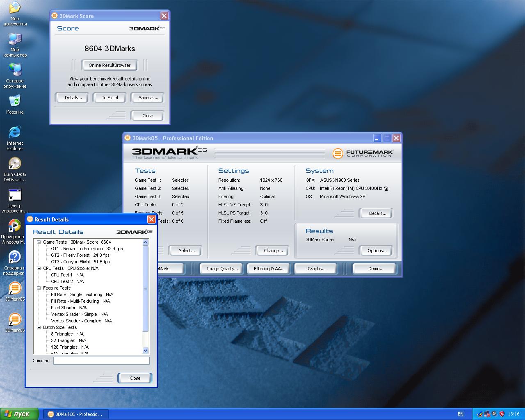Screen dimensions: 525x420
Task: Click Change... under Settings
Action: (x=273, y=251)
